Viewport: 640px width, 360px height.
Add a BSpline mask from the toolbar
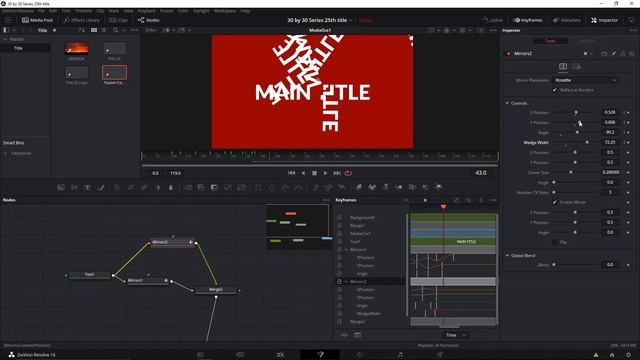[x=299, y=187]
